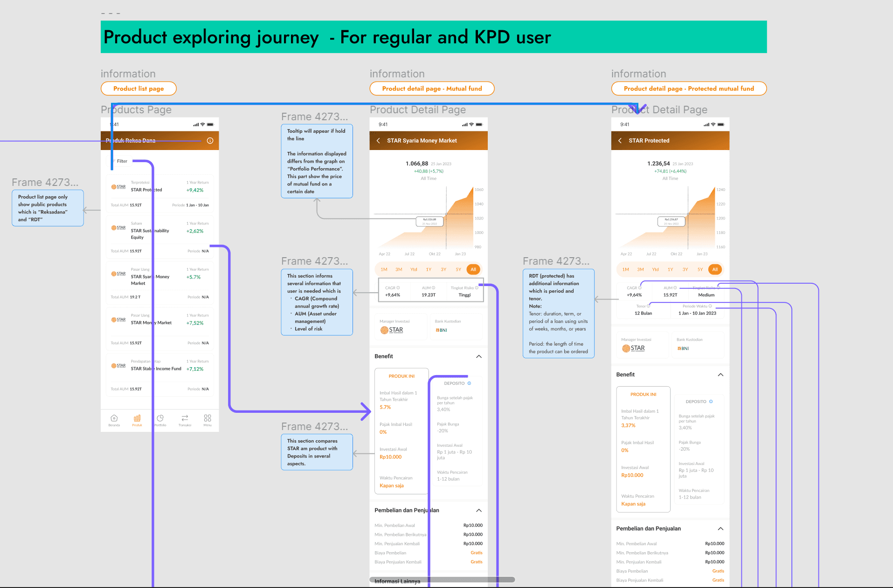This screenshot has height=588, width=893.
Task: Click the Filter button on Products page
Action: 120,161
